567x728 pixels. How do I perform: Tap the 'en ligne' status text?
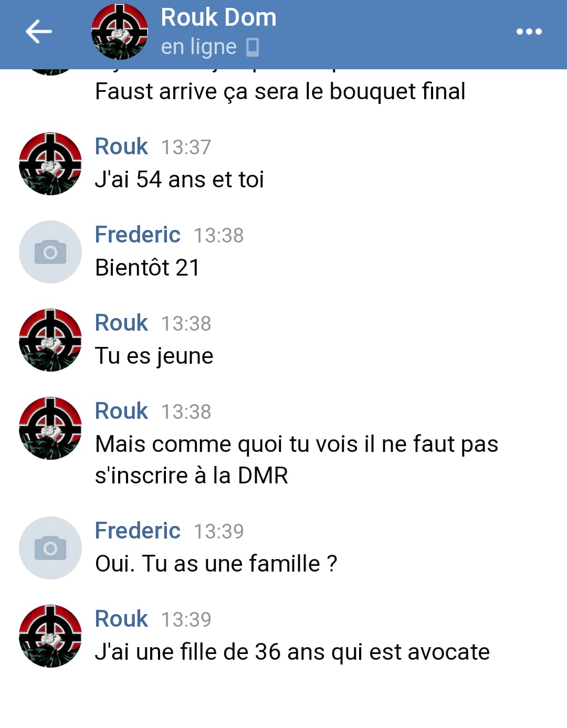click(x=198, y=47)
